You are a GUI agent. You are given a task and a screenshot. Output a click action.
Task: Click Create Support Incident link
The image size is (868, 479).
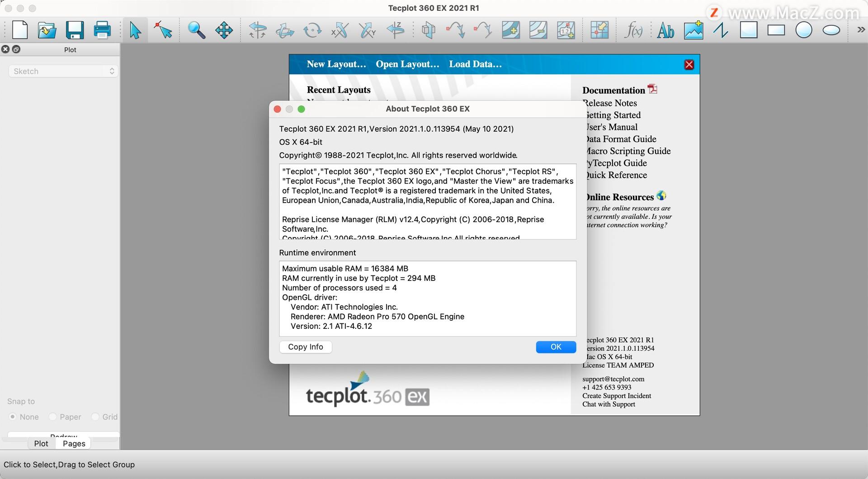pyautogui.click(x=617, y=396)
